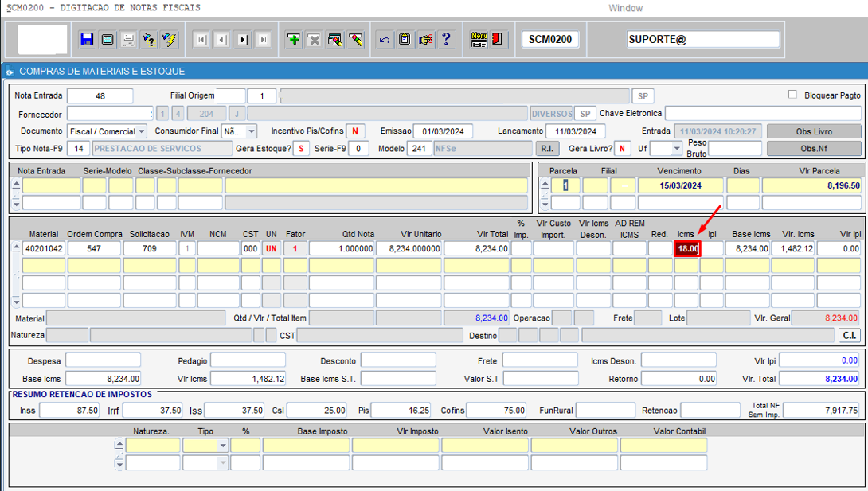The height and width of the screenshot is (491, 868).
Task: Click the C.I. button
Action: pos(849,335)
